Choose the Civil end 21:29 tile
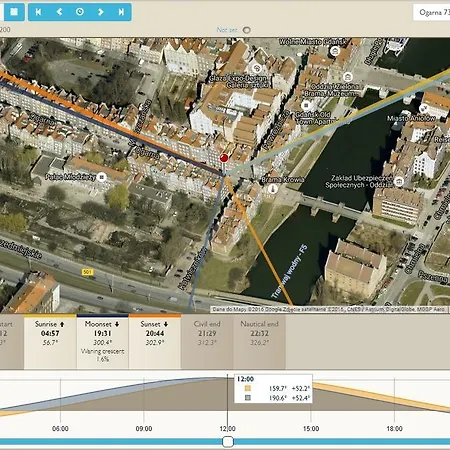Viewport: 450px width, 450px height. (207, 341)
